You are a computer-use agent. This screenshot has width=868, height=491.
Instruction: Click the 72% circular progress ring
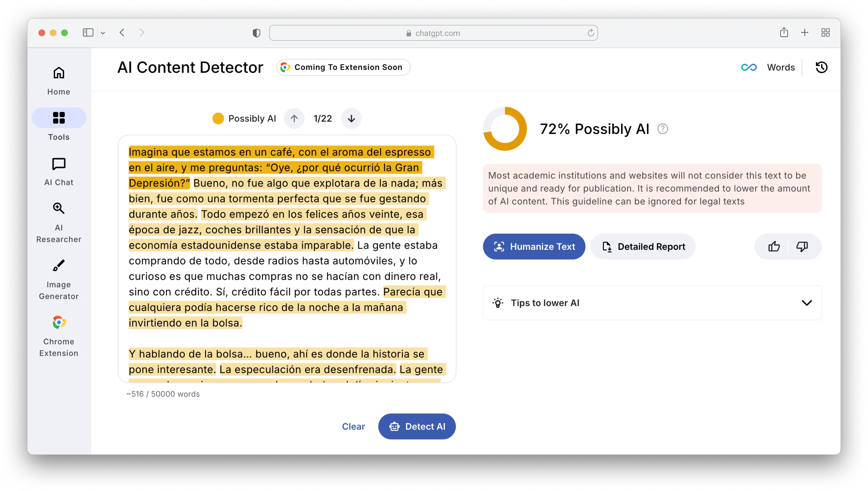pyautogui.click(x=505, y=129)
